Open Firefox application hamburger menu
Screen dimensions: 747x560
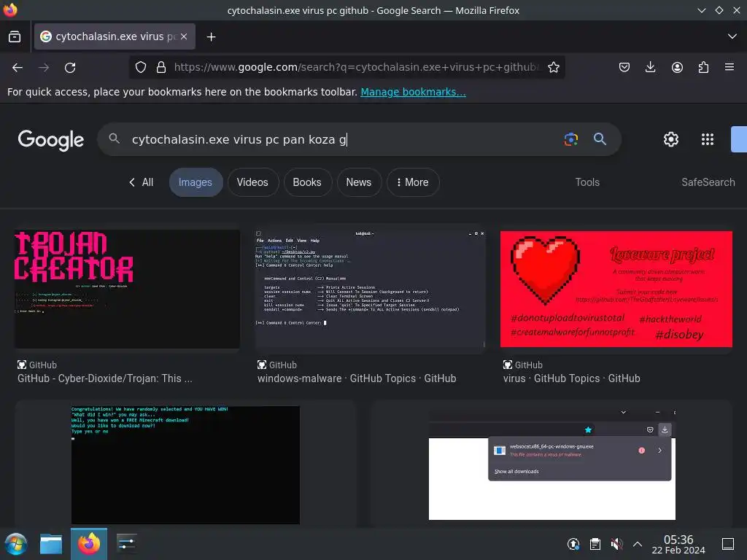729,67
